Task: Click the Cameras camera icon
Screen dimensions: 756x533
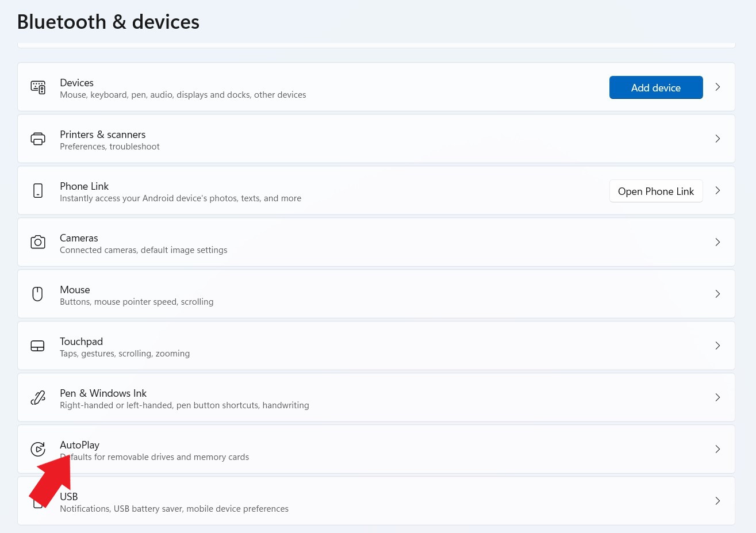Action: pos(38,242)
